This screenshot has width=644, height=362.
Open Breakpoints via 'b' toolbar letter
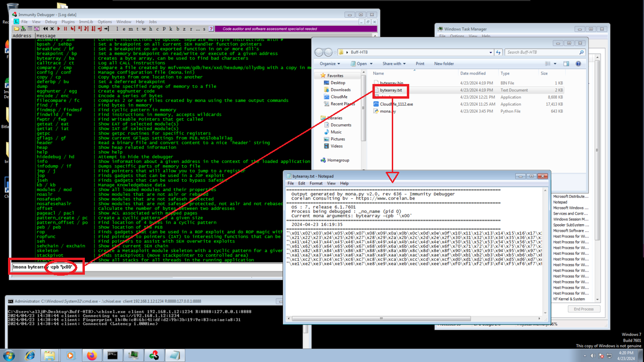pos(178,29)
